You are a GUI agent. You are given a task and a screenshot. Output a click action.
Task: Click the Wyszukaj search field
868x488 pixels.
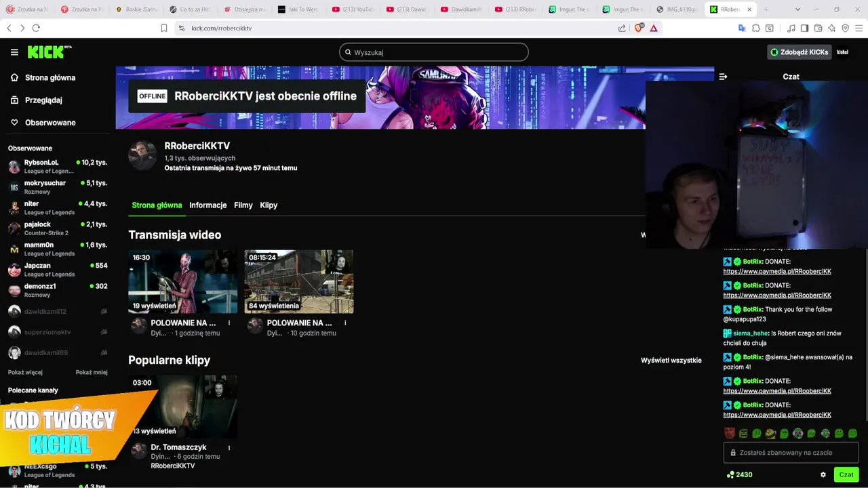click(x=434, y=52)
